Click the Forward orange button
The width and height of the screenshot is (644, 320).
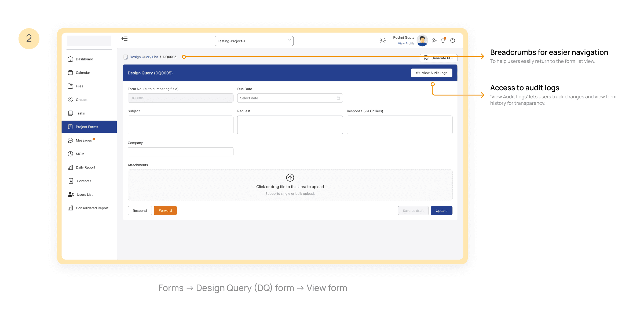(x=165, y=211)
